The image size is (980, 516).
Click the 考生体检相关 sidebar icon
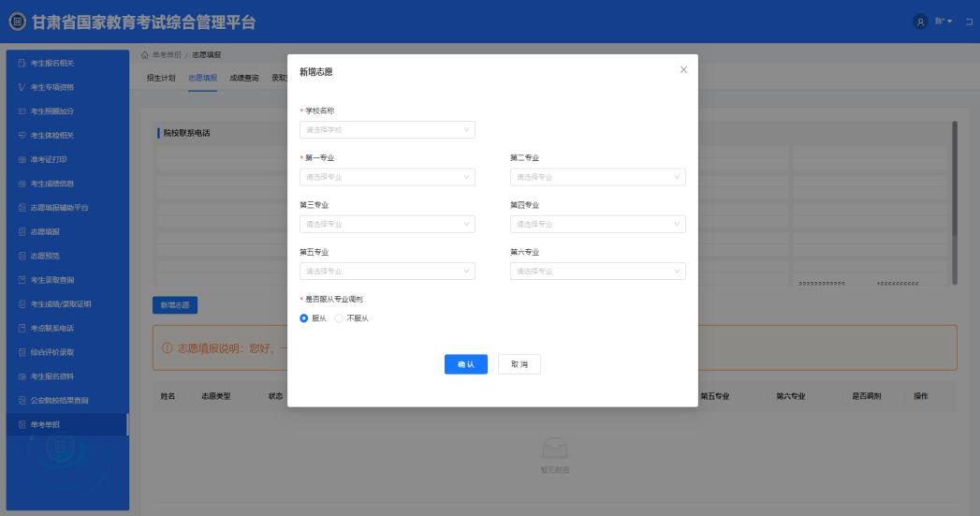pos(22,135)
